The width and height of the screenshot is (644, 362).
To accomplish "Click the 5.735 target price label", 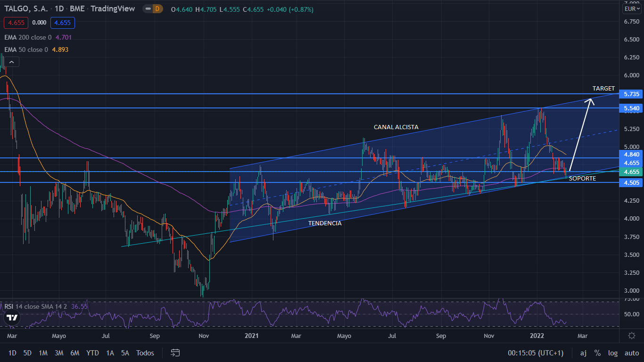I will (x=631, y=94).
